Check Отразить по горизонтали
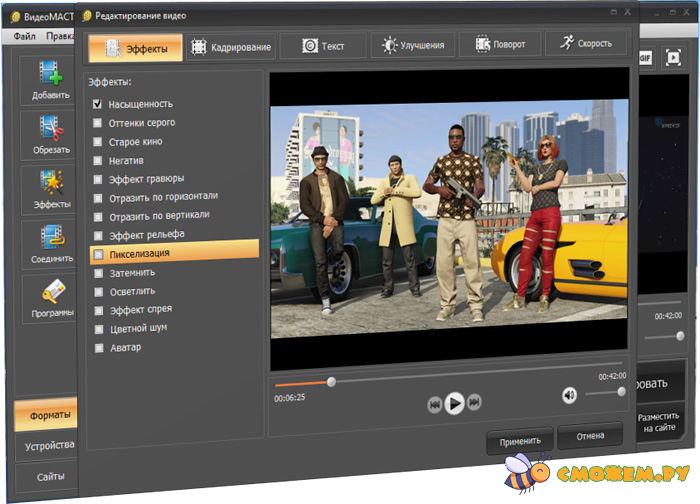The image size is (700, 504). [x=98, y=198]
